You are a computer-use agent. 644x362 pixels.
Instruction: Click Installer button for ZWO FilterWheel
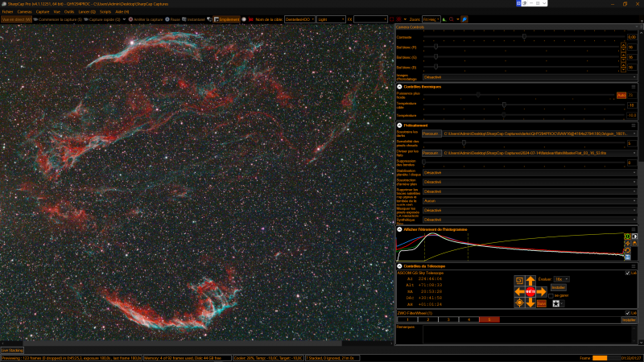[629, 319]
